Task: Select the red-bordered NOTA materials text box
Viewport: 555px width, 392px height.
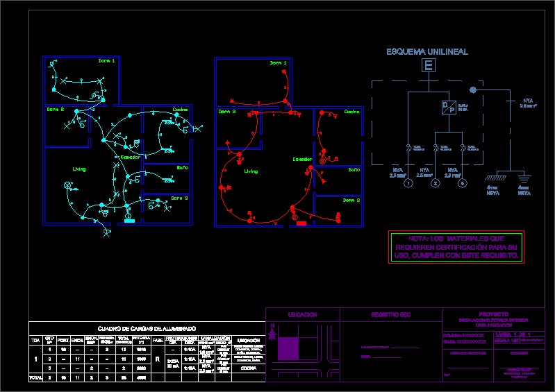Action: [456, 247]
